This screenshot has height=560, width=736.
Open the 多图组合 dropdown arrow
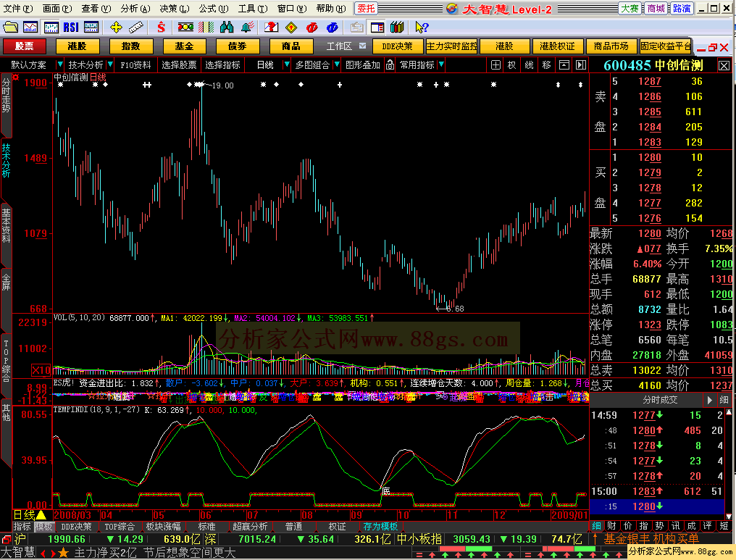[336, 64]
